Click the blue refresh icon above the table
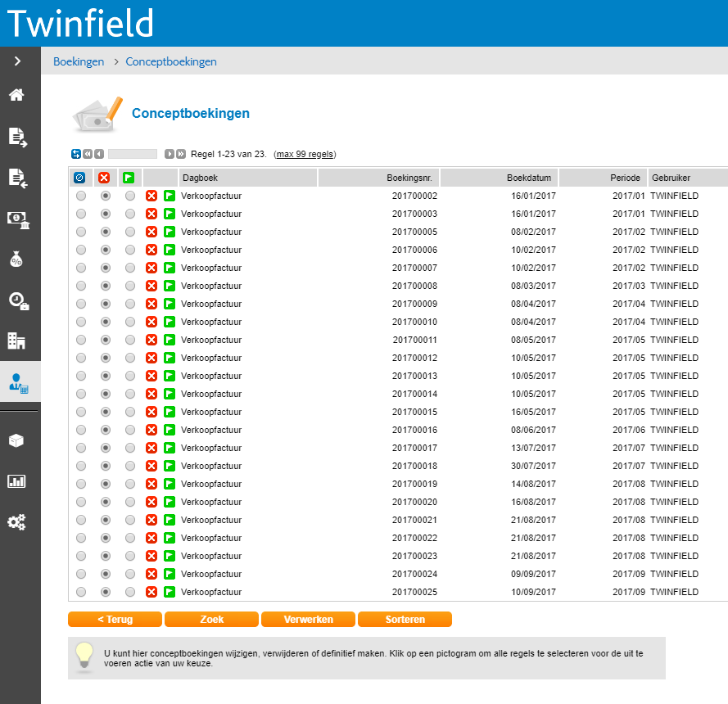 pos(76,154)
